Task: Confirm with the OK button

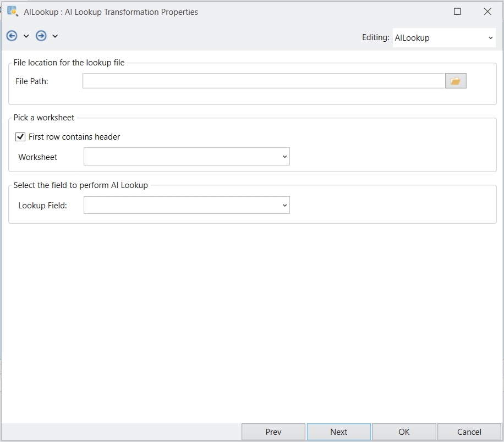Action: (x=404, y=432)
